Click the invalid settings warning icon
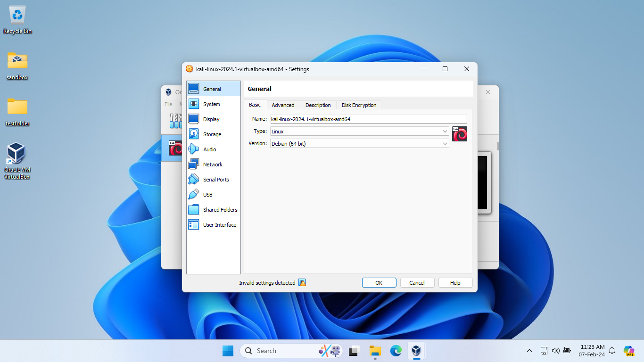The image size is (644, 362). tap(302, 283)
